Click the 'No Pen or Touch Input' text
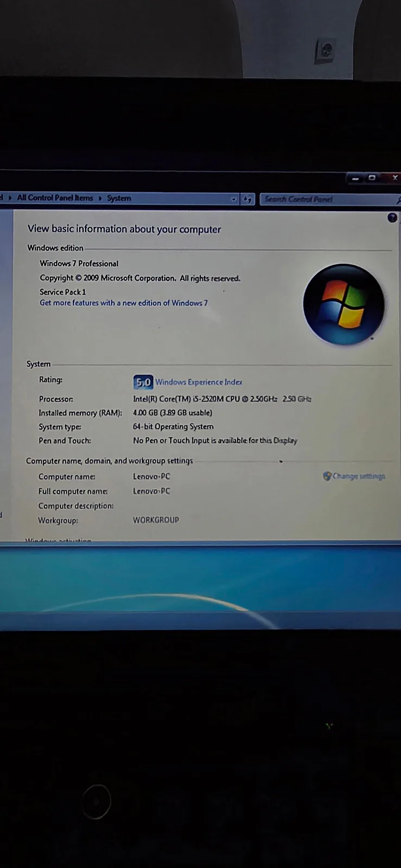Screen dimensions: 401x868 pos(215,441)
